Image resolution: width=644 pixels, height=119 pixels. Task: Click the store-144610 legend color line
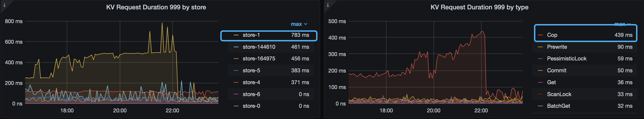tap(236, 47)
